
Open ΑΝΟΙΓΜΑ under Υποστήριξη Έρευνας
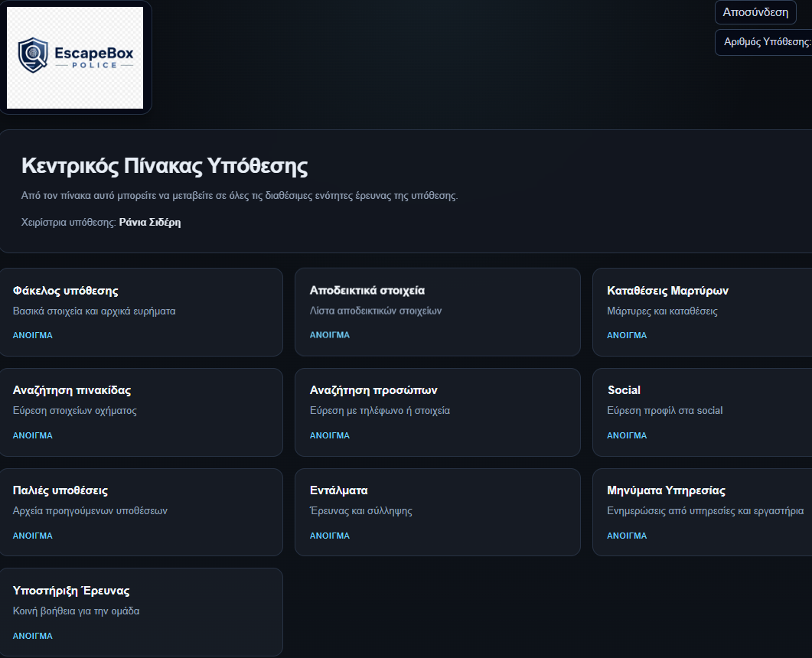click(33, 636)
